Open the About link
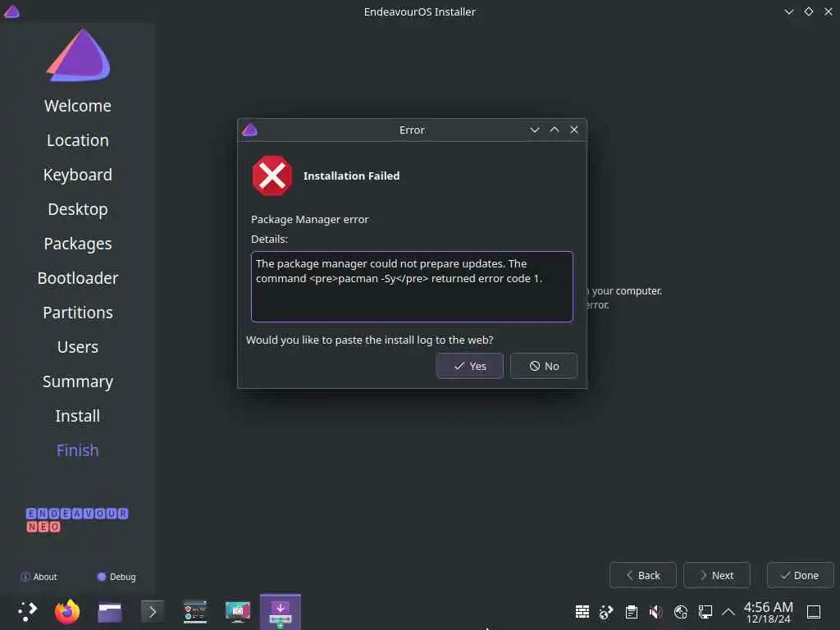The width and height of the screenshot is (840, 630). 39,577
